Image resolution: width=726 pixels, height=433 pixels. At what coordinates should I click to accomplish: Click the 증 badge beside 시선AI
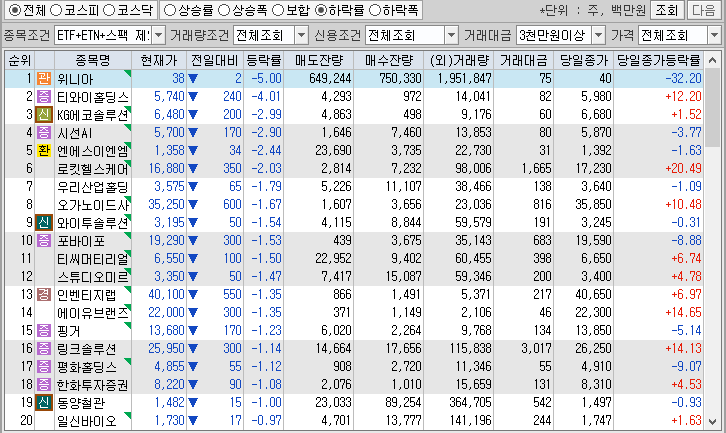tap(44, 132)
